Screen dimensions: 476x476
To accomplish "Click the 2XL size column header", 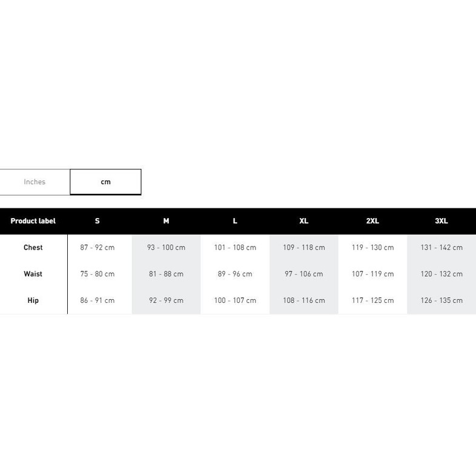I will tap(372, 221).
